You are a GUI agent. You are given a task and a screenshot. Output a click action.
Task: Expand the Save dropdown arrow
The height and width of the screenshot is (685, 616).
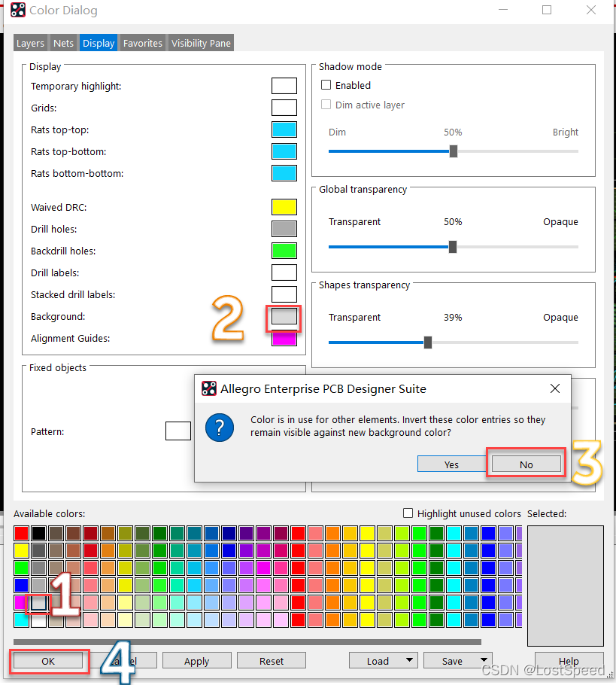(484, 661)
